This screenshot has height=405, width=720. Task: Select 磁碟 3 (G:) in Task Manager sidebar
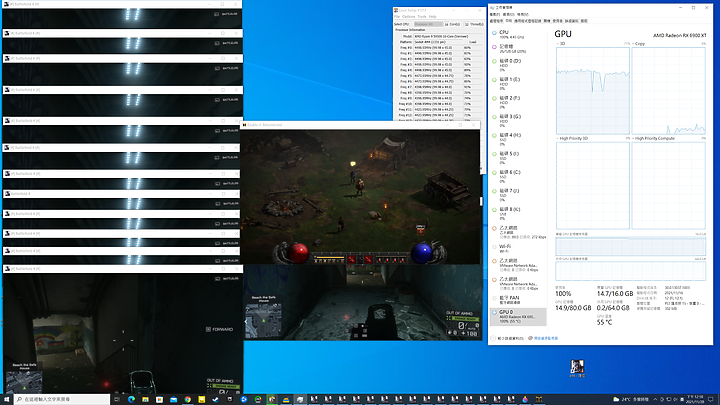[x=518, y=121]
